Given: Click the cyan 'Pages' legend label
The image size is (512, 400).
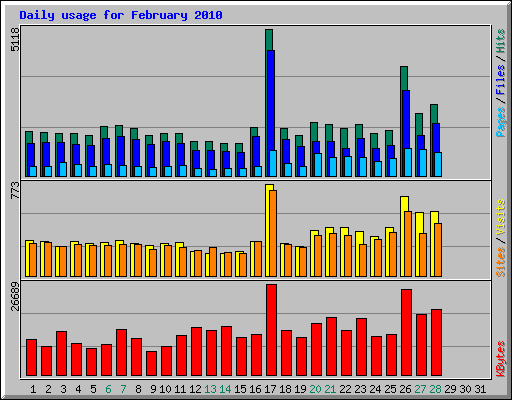Looking at the screenshot, I should [500, 122].
